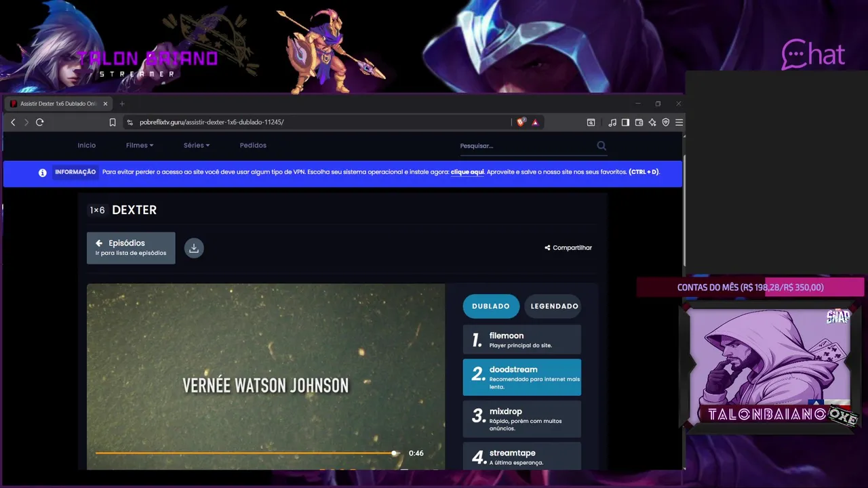Viewport: 868px width, 488px height.
Task: Open the browser hamburger menu
Action: coord(679,122)
